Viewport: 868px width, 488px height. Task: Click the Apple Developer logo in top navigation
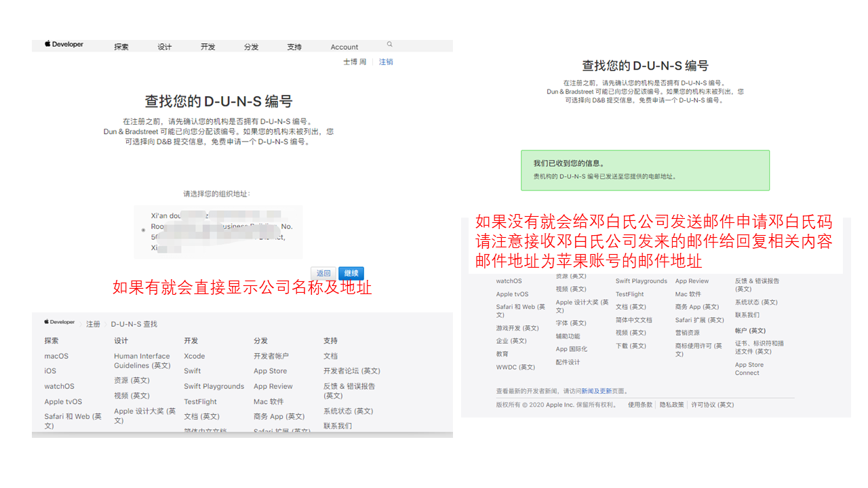pos(64,44)
